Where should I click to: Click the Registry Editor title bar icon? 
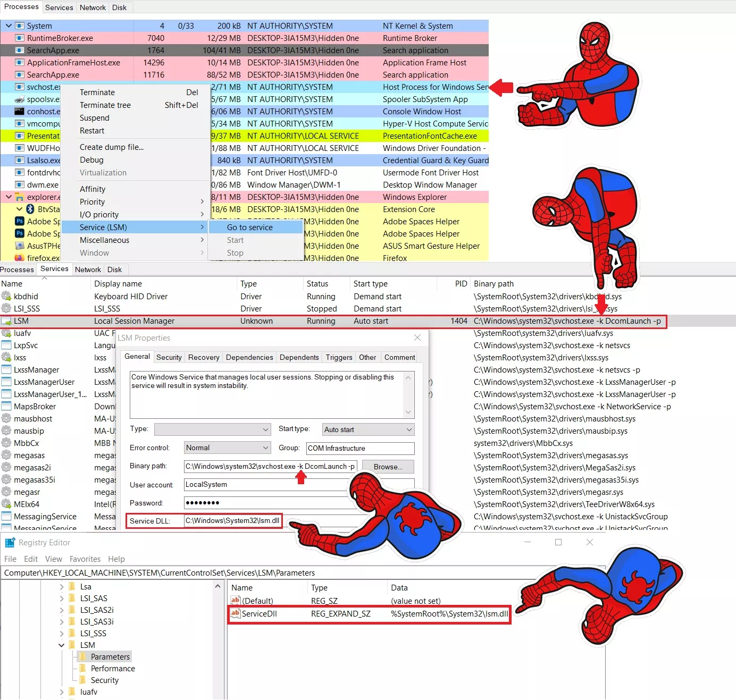(10, 543)
